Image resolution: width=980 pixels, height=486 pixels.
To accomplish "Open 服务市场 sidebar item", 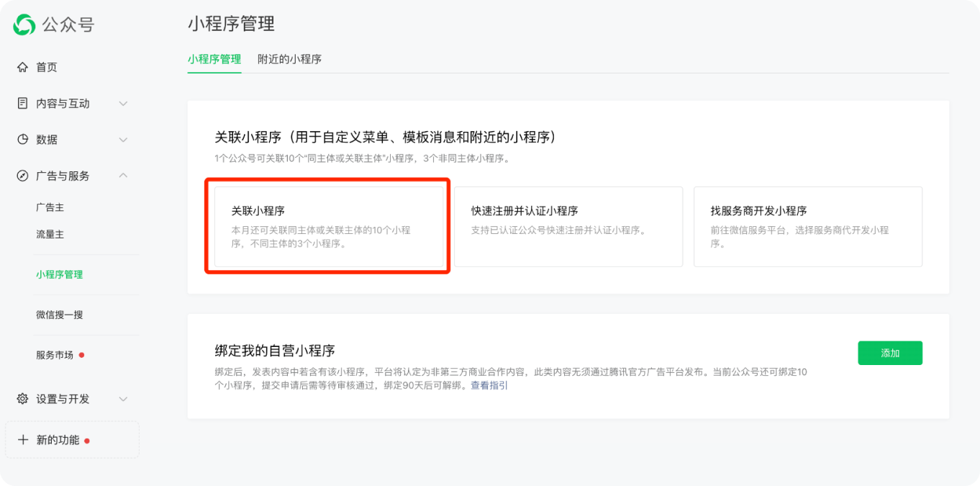I will click(x=55, y=355).
